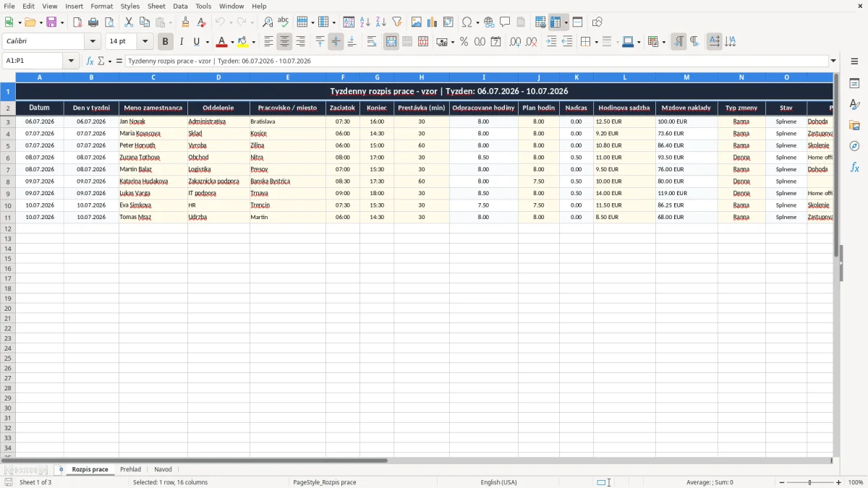
Task: Open the Format menu
Action: [x=102, y=6]
